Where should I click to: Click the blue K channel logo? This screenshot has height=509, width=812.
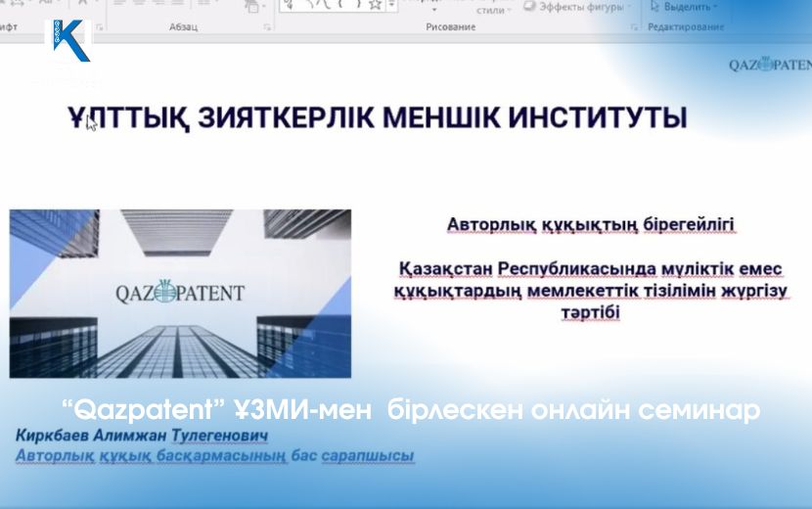point(70,41)
